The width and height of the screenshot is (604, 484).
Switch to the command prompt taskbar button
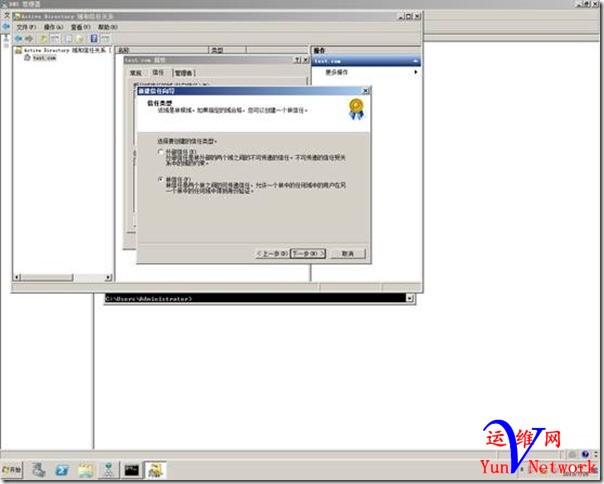click(x=132, y=470)
